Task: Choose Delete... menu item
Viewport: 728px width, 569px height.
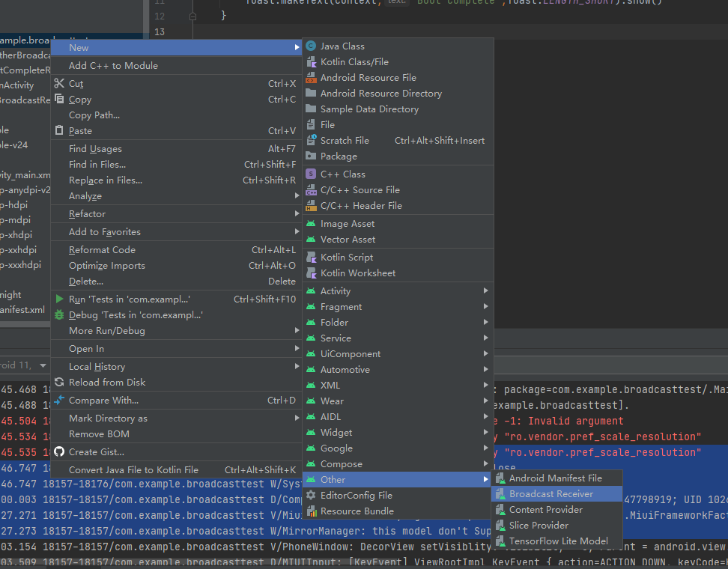Action: tap(176, 282)
